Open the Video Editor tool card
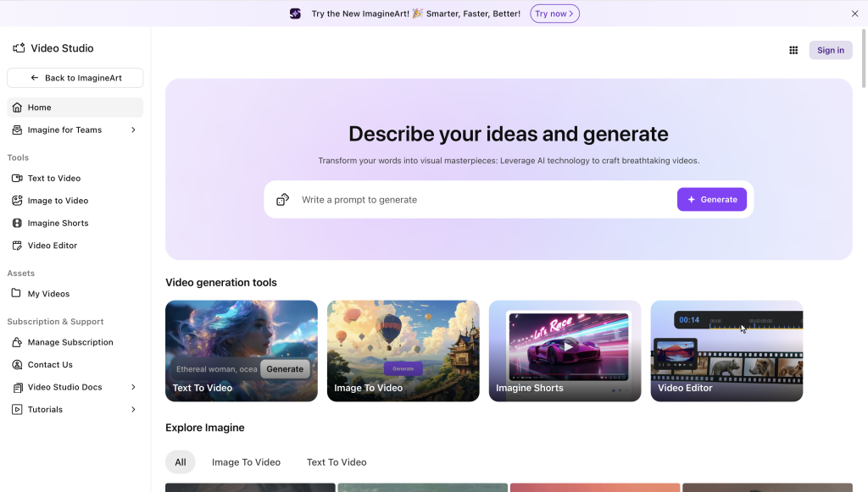 726,351
